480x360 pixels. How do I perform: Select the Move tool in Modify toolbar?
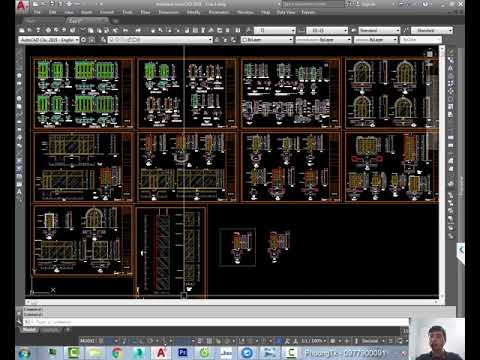[x=451, y=91]
